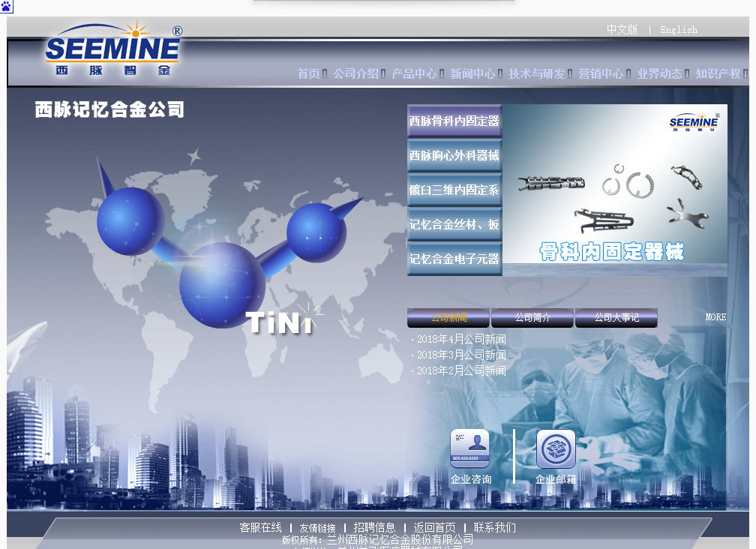Click MORE beside the news tabs
756x549 pixels.
click(x=715, y=317)
